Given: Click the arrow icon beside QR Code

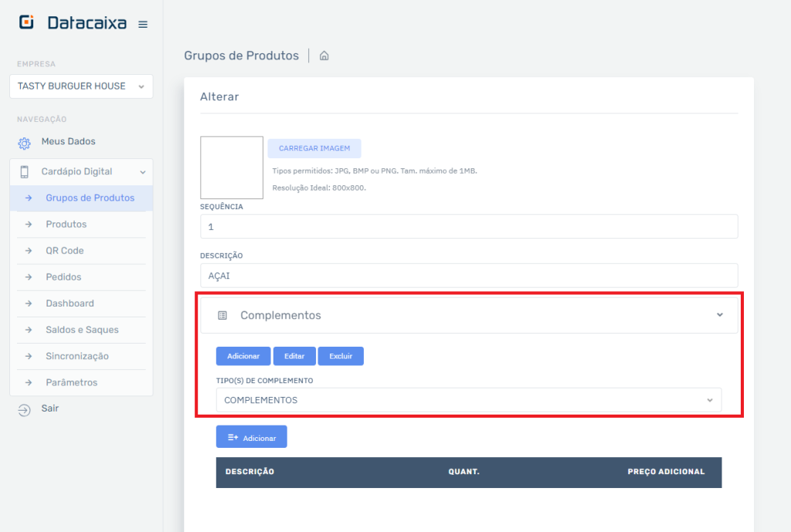Looking at the screenshot, I should (x=29, y=251).
